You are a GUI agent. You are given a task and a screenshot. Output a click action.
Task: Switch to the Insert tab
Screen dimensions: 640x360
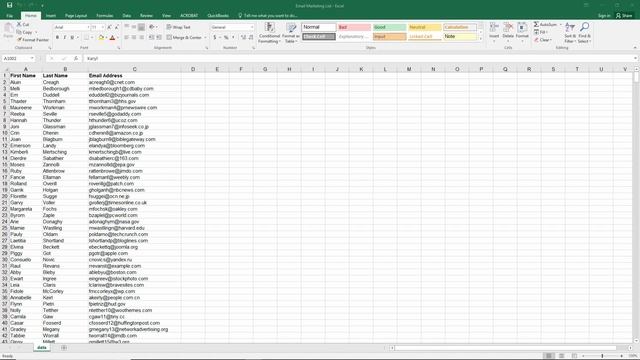[x=51, y=16]
